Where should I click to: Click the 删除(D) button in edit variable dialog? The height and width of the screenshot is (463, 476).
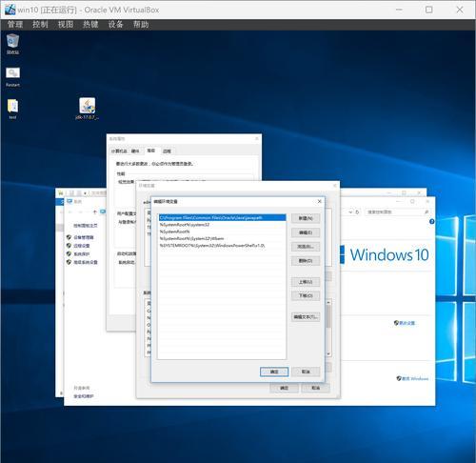pos(306,261)
